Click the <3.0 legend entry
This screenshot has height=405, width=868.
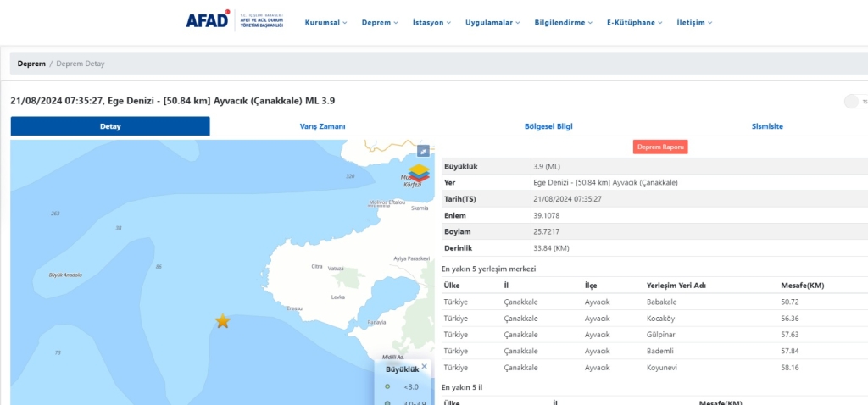[403, 387]
